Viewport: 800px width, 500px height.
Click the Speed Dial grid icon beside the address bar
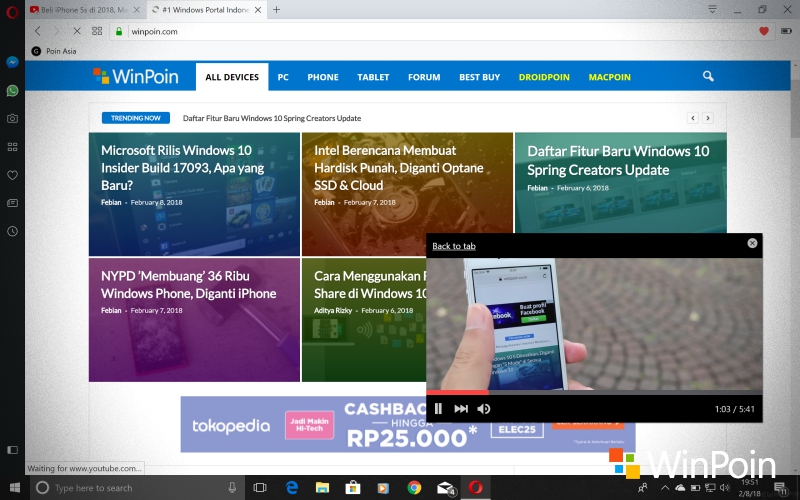(x=97, y=31)
